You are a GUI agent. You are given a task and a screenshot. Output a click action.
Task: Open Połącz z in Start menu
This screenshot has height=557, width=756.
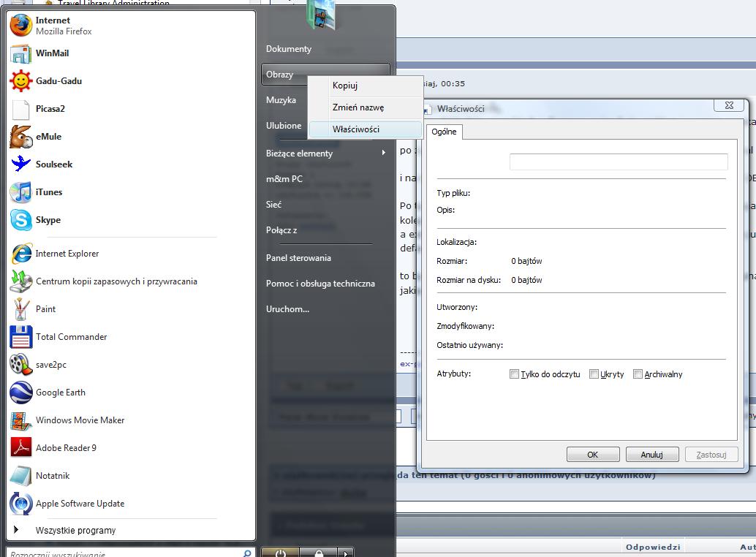(x=281, y=230)
